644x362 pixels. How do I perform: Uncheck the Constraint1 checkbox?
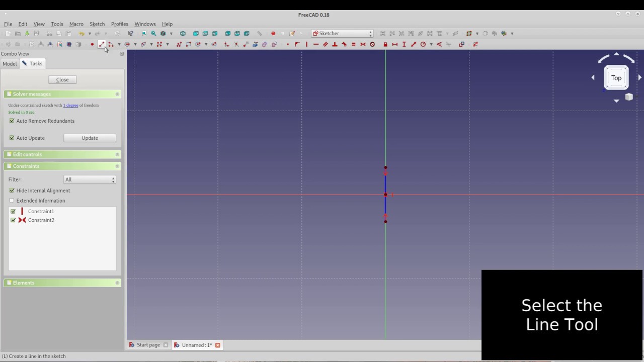click(13, 211)
